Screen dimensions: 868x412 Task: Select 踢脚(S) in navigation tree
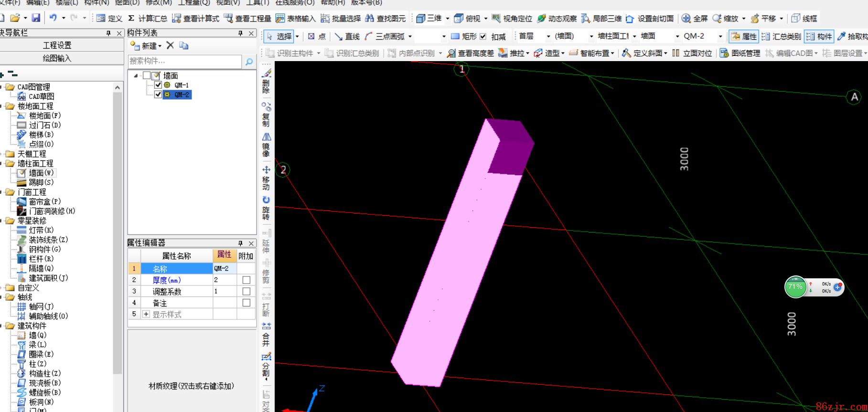[x=41, y=182]
